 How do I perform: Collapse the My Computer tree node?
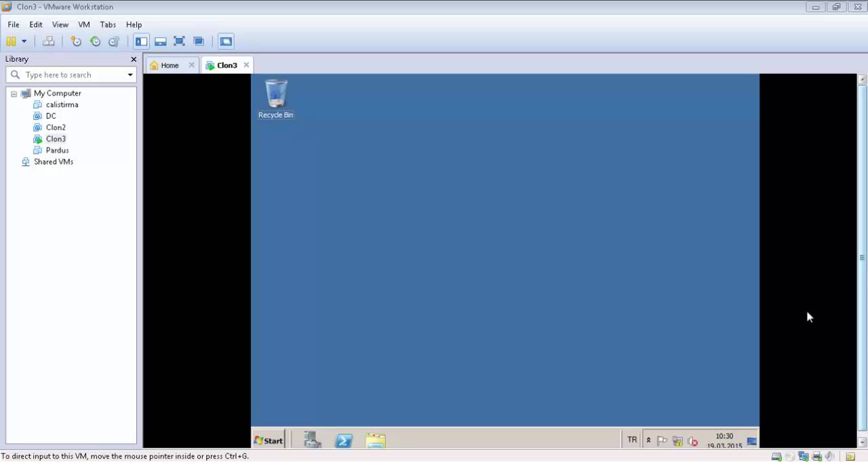(x=14, y=93)
